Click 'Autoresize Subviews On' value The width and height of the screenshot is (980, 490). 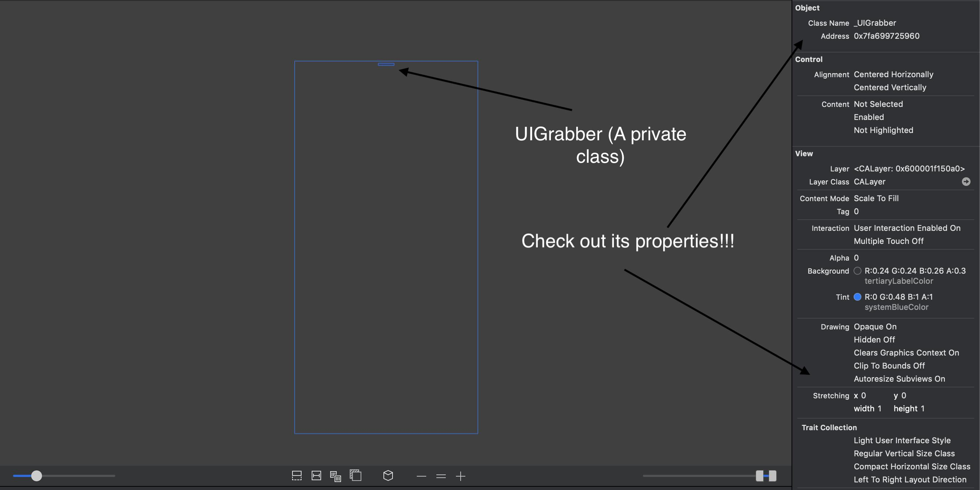point(899,379)
